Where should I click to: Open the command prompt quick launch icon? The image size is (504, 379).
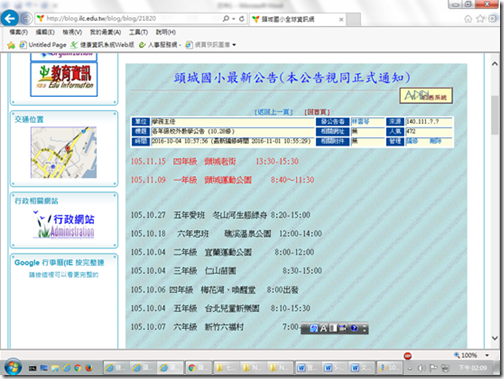coord(33,368)
